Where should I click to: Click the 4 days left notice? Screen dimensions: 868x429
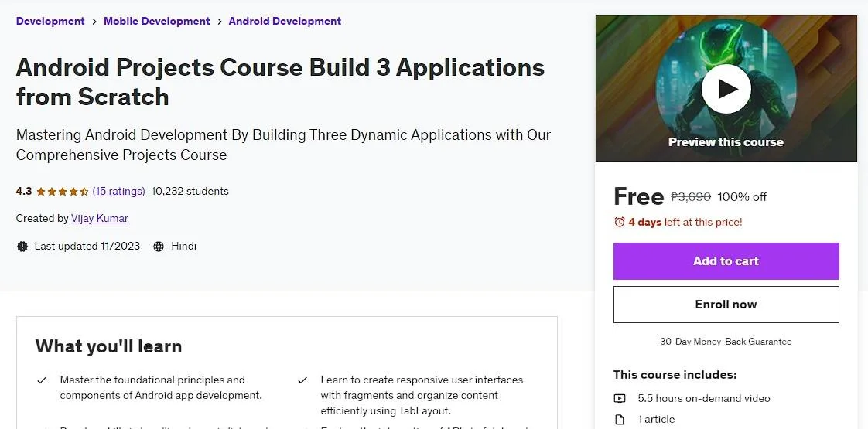click(x=685, y=223)
